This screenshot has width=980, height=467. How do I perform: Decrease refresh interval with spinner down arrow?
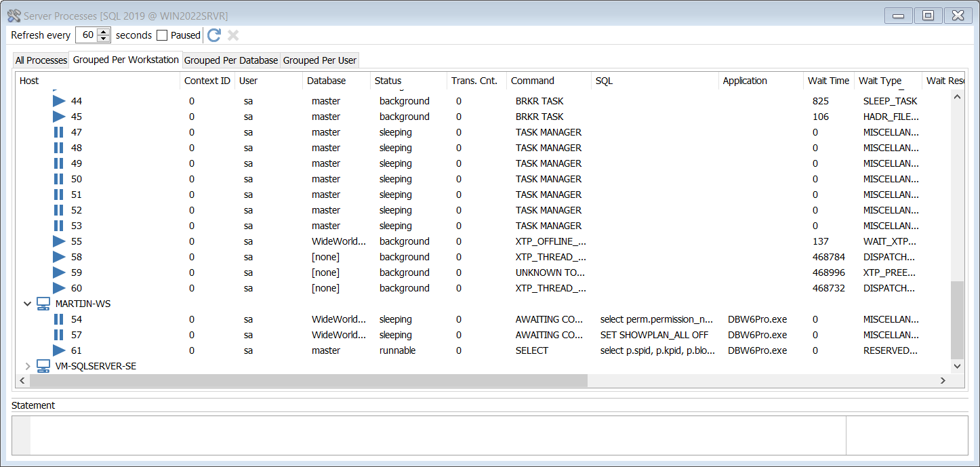pos(104,39)
